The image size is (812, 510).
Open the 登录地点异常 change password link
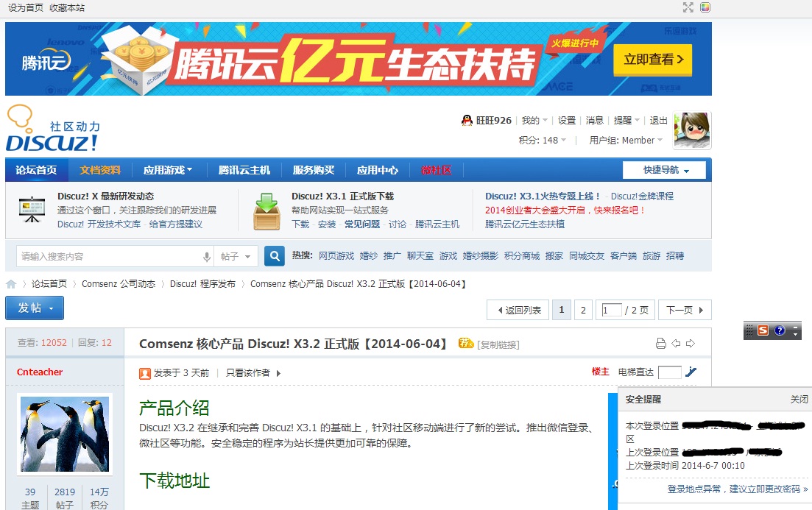[x=738, y=489]
